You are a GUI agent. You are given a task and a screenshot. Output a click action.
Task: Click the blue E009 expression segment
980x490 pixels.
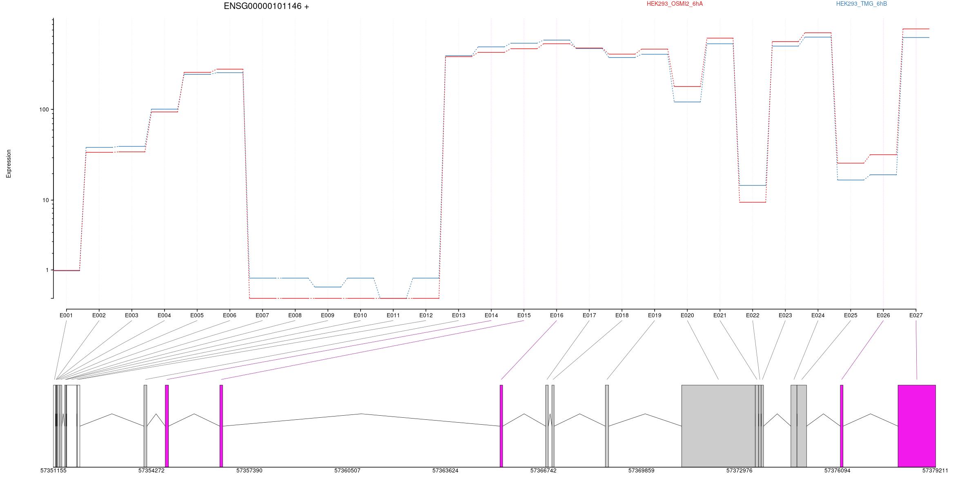327,287
